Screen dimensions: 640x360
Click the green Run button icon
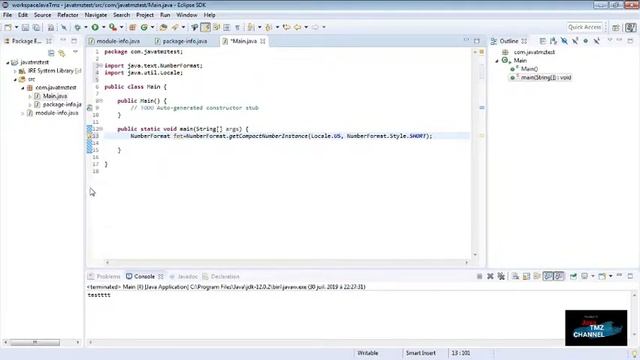(x=95, y=27)
